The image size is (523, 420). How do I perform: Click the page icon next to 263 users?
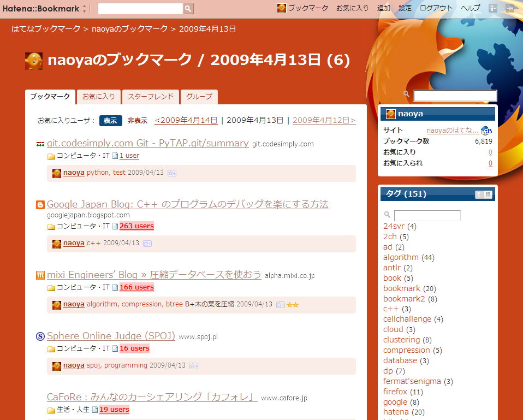pyautogui.click(x=115, y=226)
